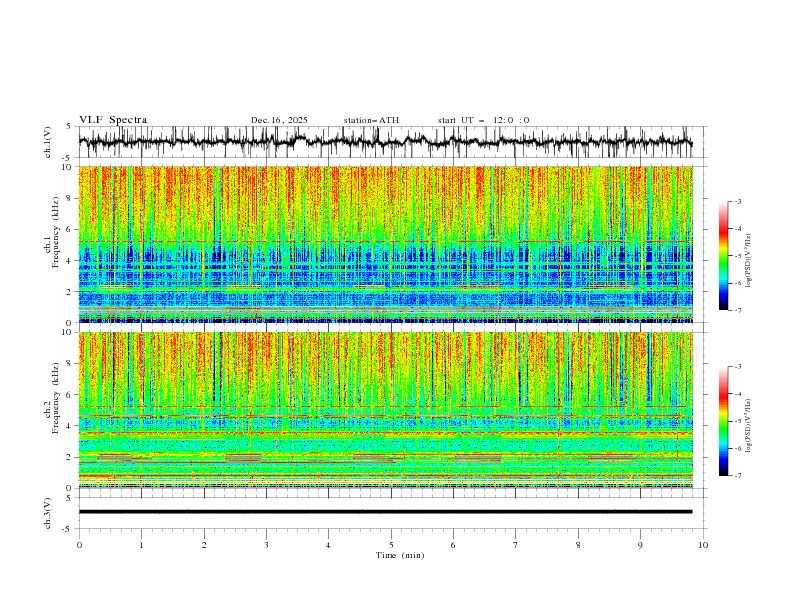The image size is (792, 612).
Task: Click time axis tick label "9"
Action: pos(640,545)
